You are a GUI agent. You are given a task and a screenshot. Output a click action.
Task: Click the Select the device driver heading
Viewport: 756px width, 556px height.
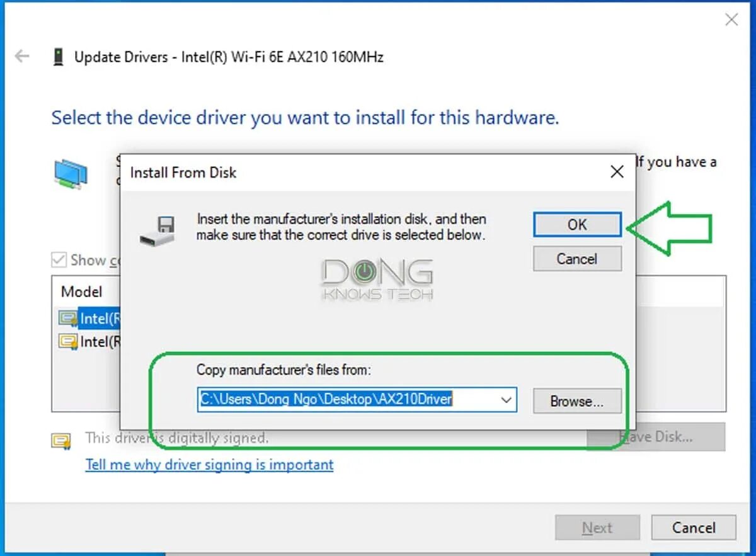click(305, 118)
